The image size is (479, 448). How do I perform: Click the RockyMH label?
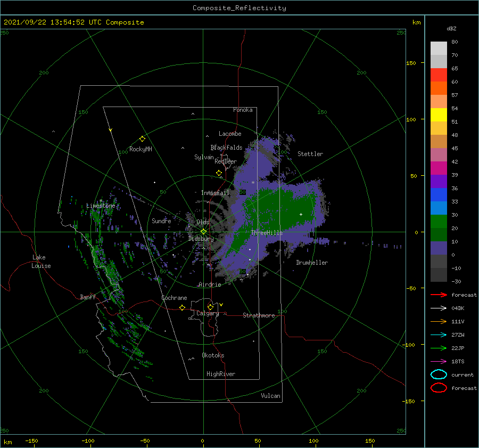[141, 149]
